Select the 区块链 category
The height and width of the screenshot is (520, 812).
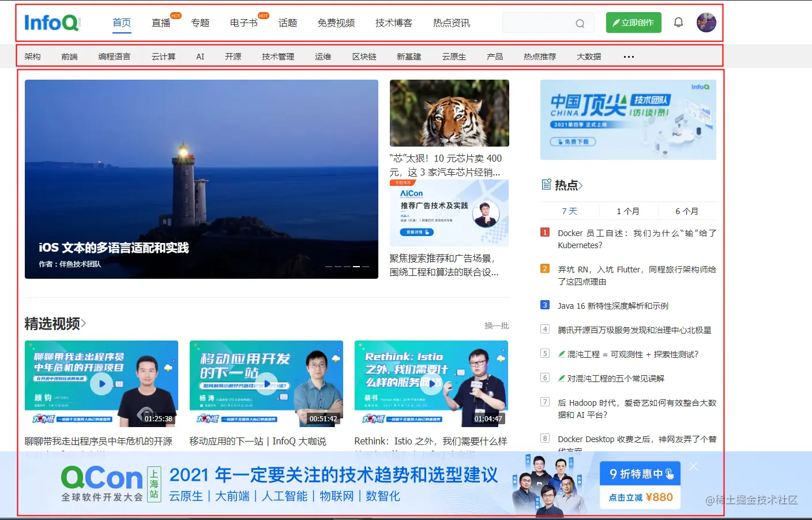364,57
